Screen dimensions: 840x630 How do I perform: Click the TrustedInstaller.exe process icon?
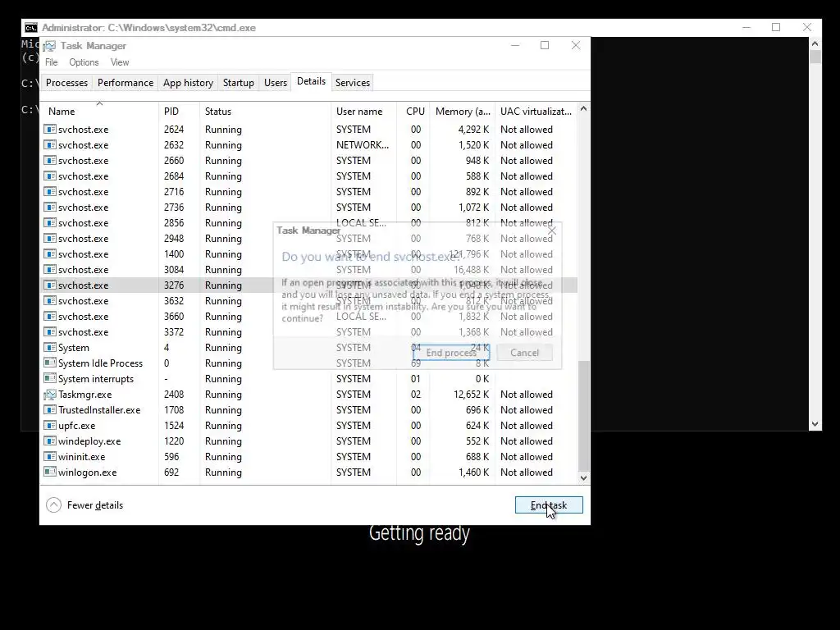(50, 410)
